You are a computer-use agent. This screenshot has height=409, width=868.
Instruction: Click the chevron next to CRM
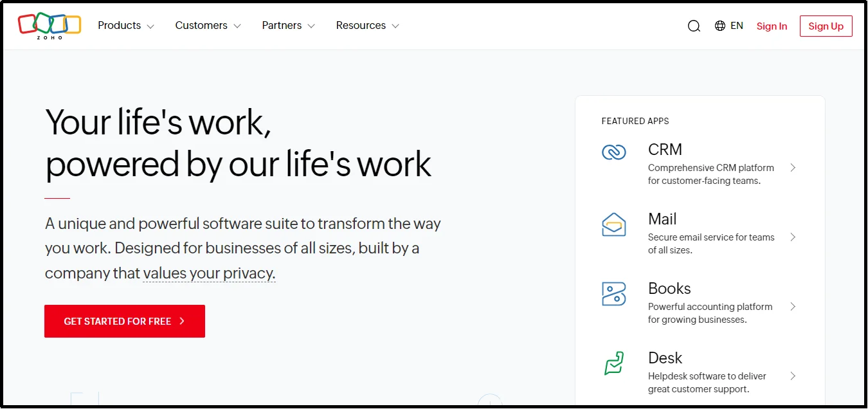(793, 168)
